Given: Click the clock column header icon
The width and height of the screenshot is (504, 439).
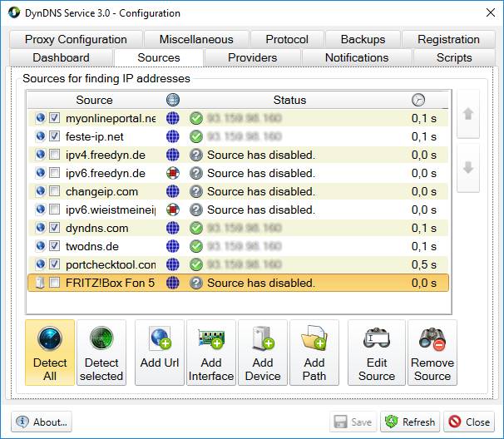Looking at the screenshot, I should 418,100.
